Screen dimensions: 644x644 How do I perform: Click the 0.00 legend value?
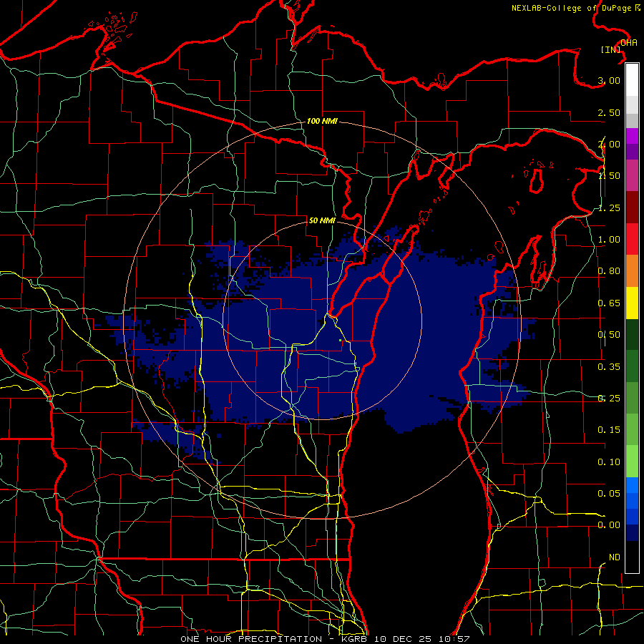[609, 525]
